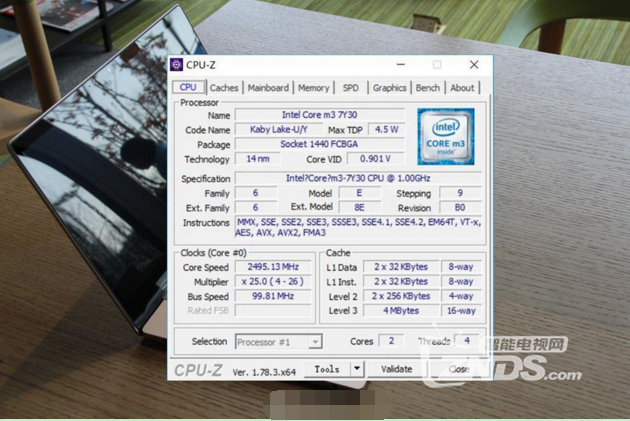Click the Level 2 associativity 4-way
630x421 pixels.
[x=461, y=296]
